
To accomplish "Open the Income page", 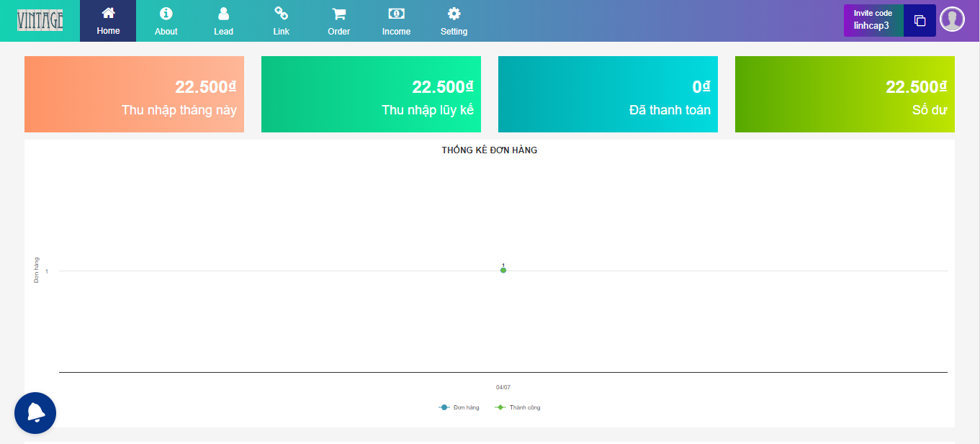I will [x=396, y=21].
